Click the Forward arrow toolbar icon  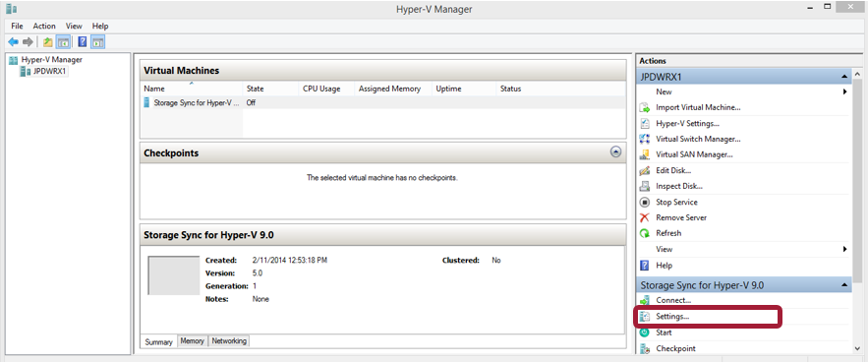28,42
